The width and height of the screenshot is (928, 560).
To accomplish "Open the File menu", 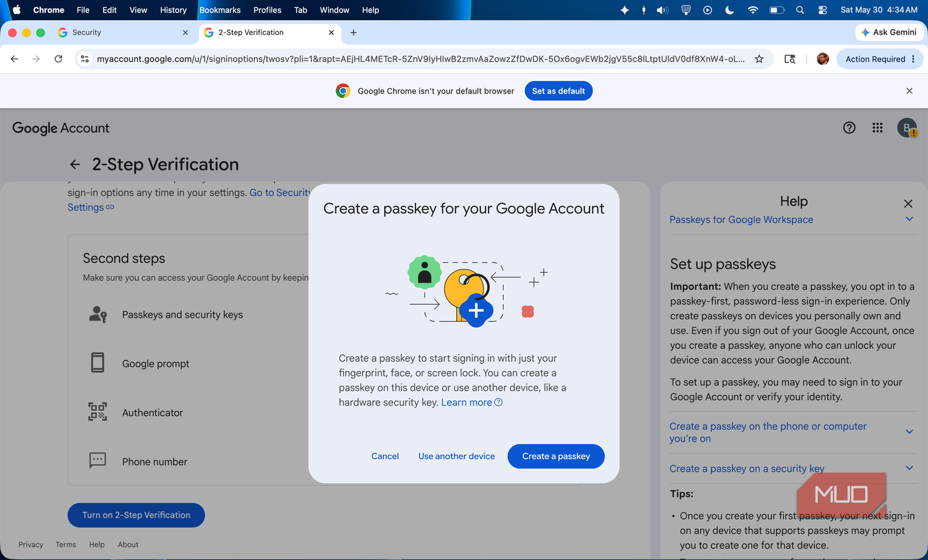I will [83, 10].
